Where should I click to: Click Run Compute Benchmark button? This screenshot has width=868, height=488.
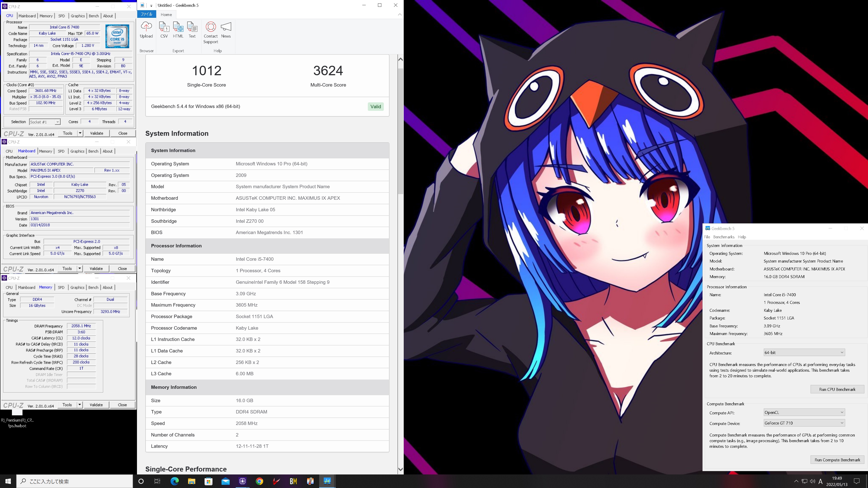tap(837, 460)
